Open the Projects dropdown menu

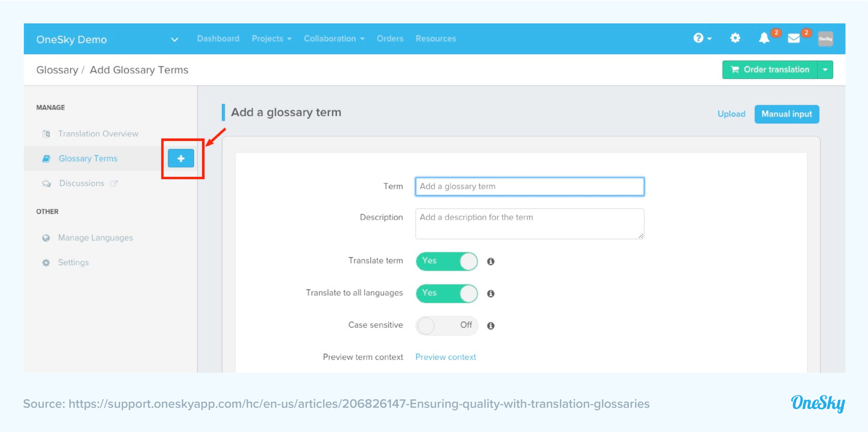272,39
